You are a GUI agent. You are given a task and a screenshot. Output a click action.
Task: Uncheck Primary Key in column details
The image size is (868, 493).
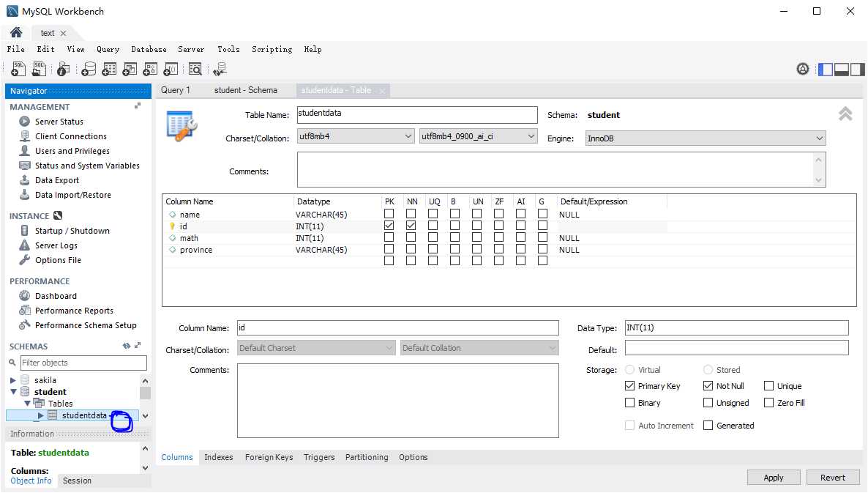click(629, 385)
